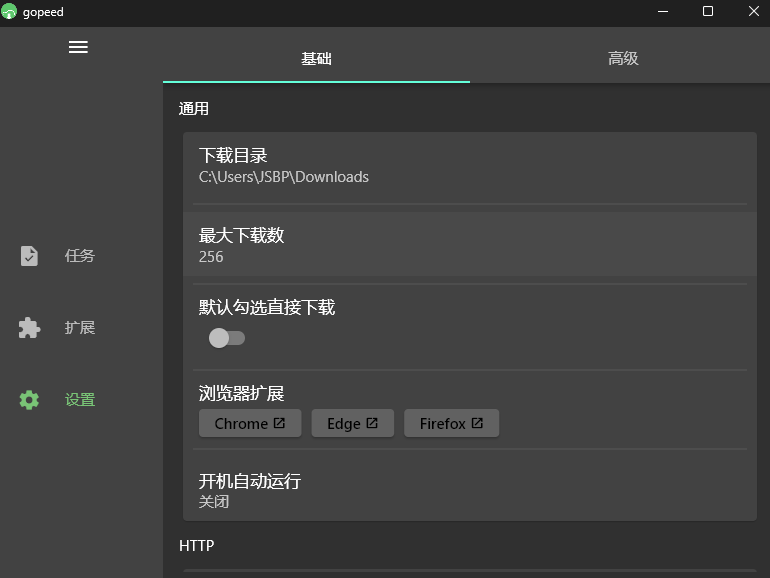The image size is (770, 578).
Task: Open the 开机自动运行 setting row
Action: click(469, 489)
